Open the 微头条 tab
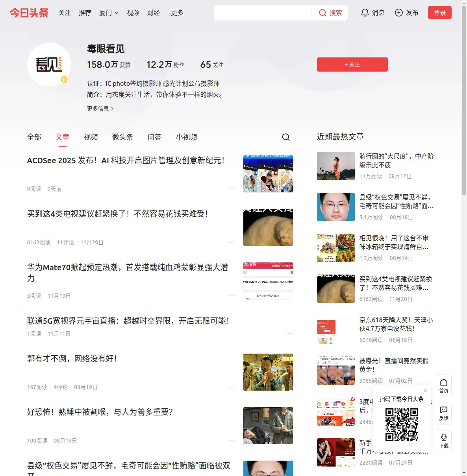Image resolution: width=467 pixels, height=476 pixels. [123, 137]
